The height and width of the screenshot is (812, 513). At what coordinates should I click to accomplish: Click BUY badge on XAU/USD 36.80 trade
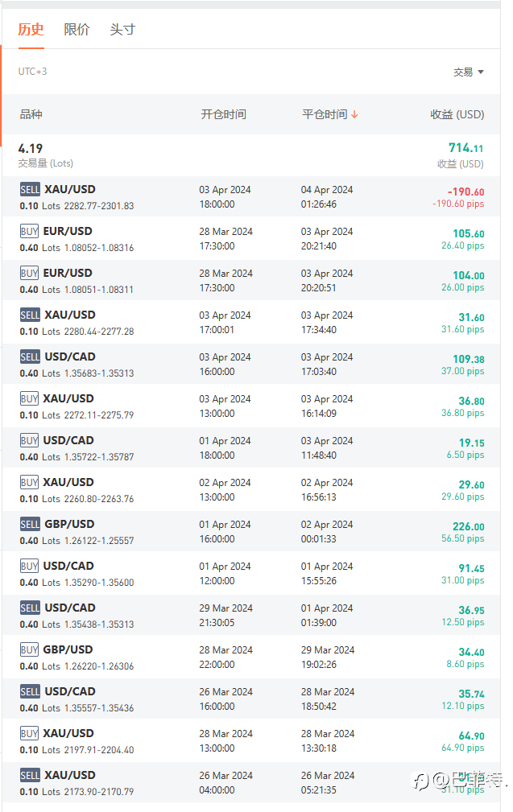point(30,399)
